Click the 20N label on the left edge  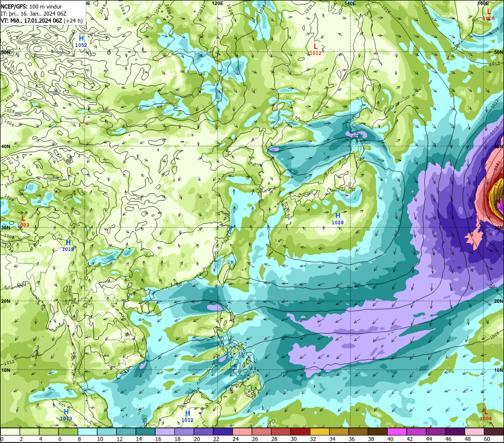(x=6, y=301)
